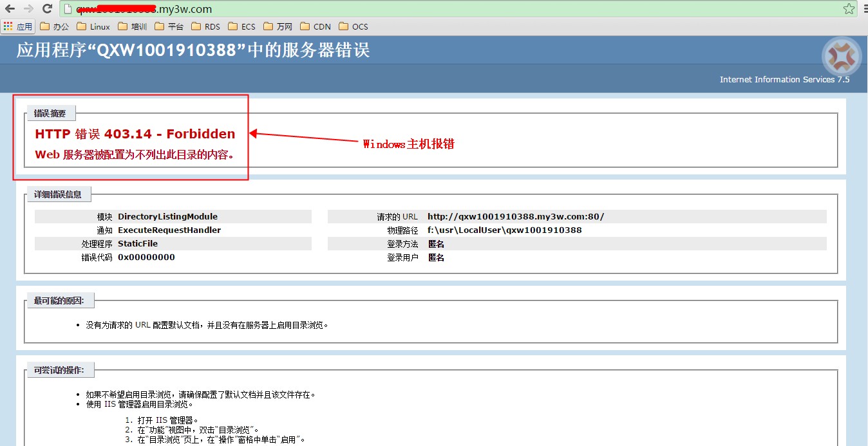Click the browser Back arrow button
The width and height of the screenshot is (868, 446).
10,9
